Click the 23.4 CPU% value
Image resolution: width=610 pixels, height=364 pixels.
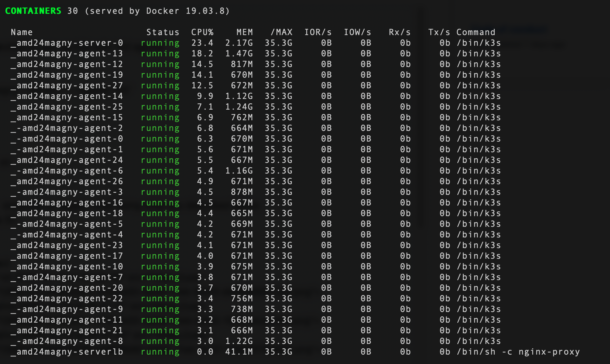point(202,43)
